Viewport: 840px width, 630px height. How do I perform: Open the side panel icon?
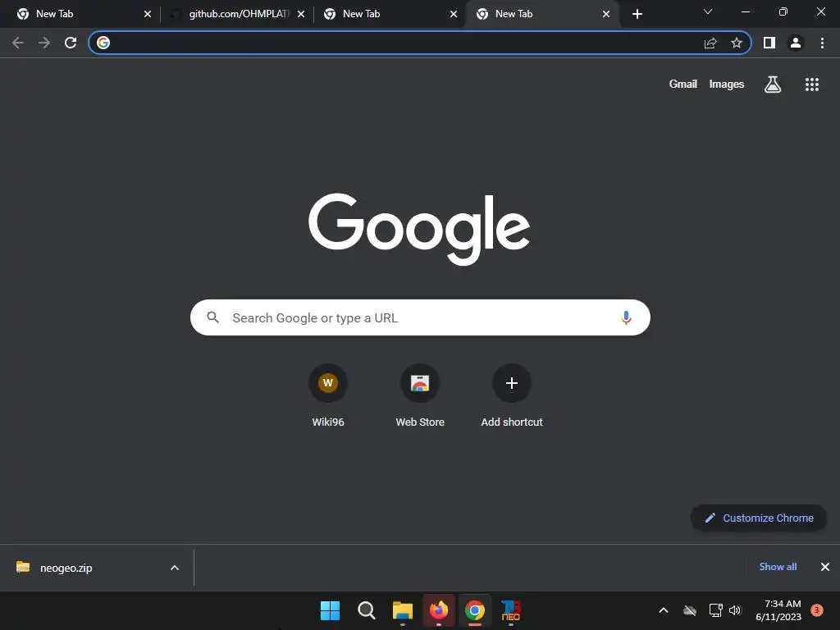pyautogui.click(x=769, y=43)
